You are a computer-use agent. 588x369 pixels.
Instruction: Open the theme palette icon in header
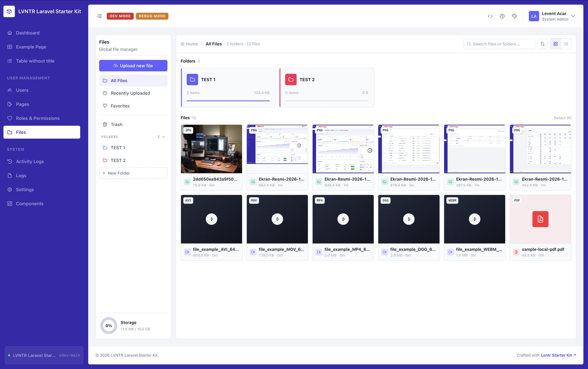coord(514,16)
